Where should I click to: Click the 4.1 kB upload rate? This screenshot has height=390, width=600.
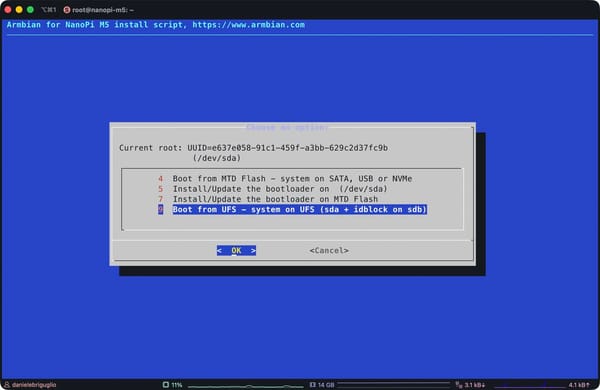(579, 385)
